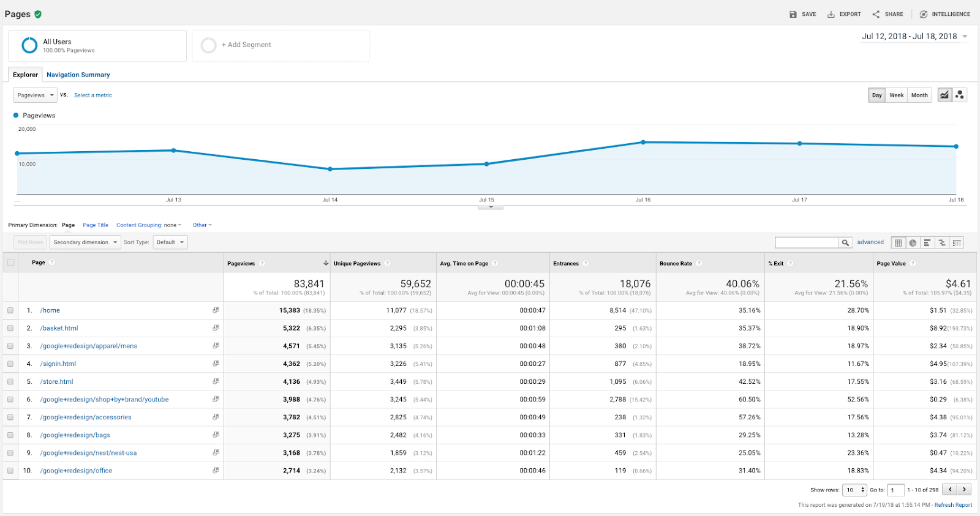Click the search magnifier icon in table filter
The height and width of the screenshot is (516, 980).
845,243
